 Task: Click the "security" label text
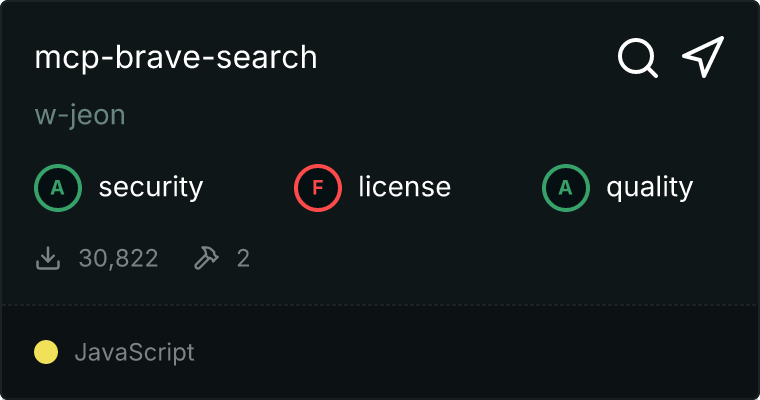tap(150, 187)
